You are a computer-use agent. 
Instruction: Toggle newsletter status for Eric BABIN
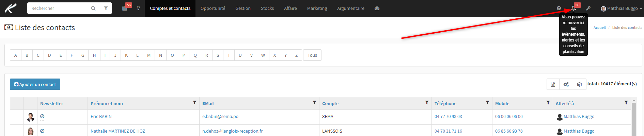pos(42,116)
